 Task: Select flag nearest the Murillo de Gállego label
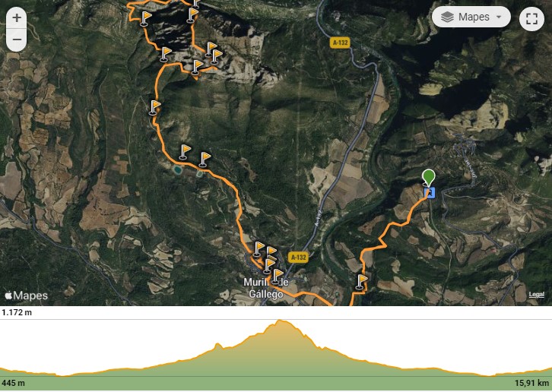[x=277, y=277]
